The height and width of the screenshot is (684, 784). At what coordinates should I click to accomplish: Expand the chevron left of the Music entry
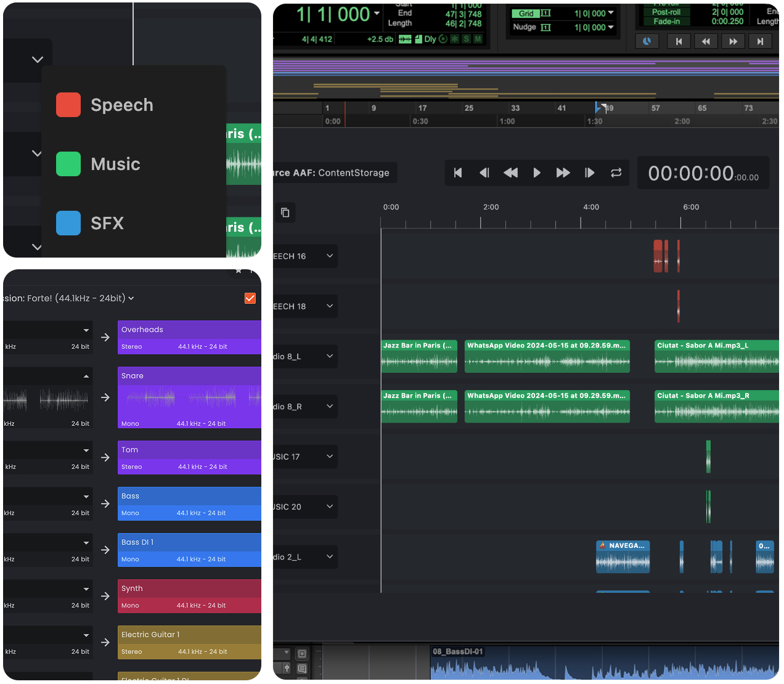pos(37,153)
